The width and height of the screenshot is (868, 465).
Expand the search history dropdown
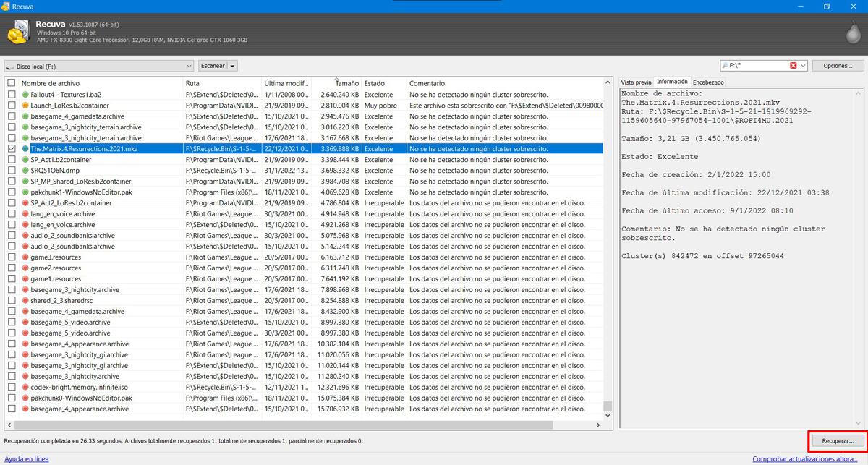803,66
